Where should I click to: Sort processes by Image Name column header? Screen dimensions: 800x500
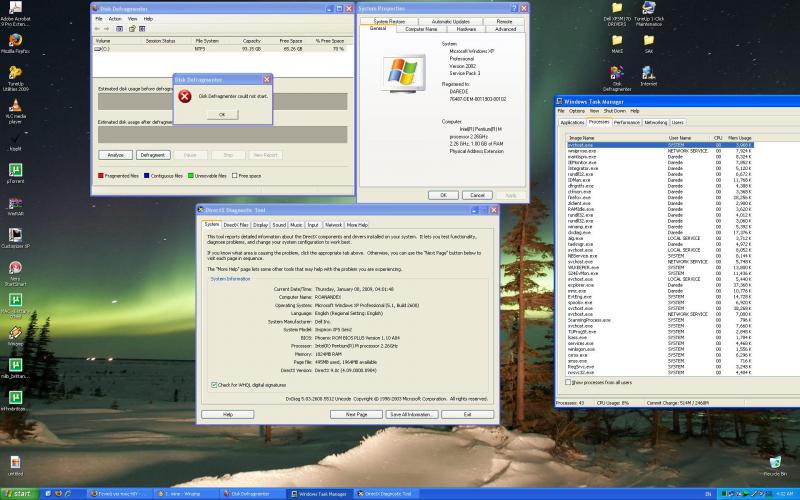(x=616, y=138)
